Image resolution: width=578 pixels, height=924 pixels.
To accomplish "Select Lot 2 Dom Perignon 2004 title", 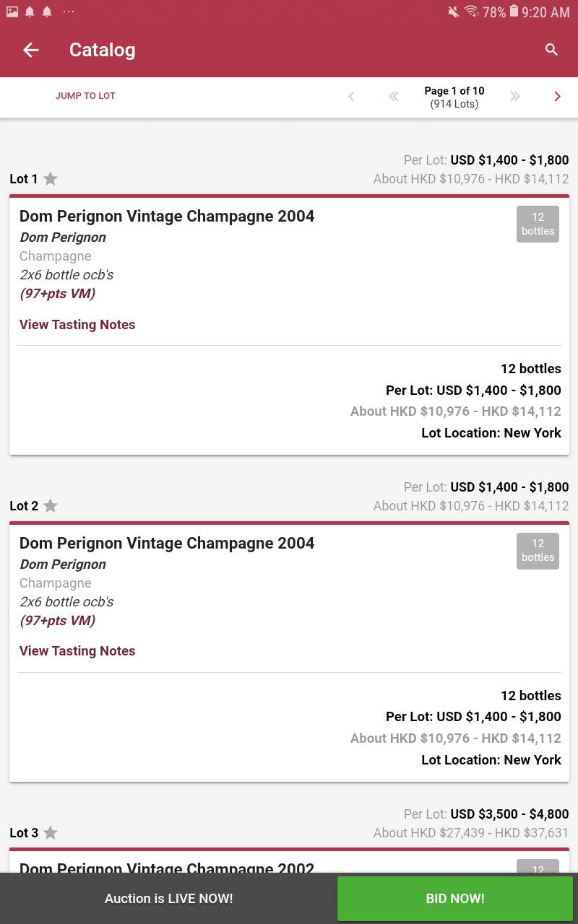I will [x=167, y=543].
